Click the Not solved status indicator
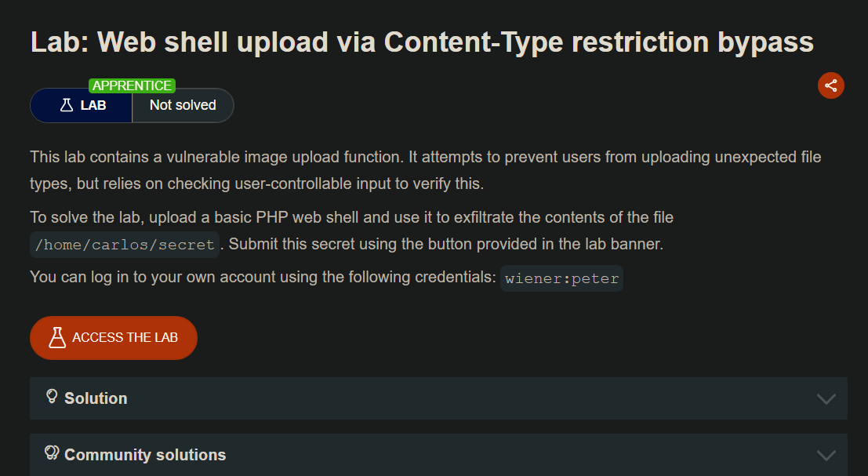The height and width of the screenshot is (476, 868). 183,105
